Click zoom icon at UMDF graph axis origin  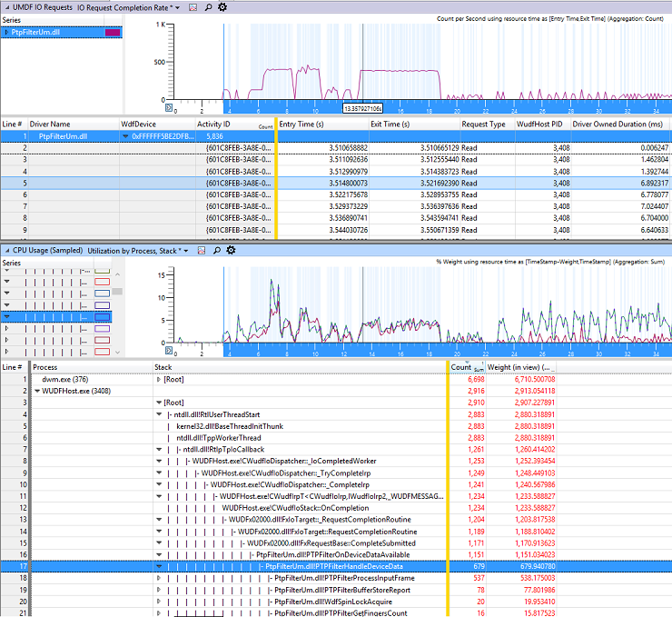(169, 107)
